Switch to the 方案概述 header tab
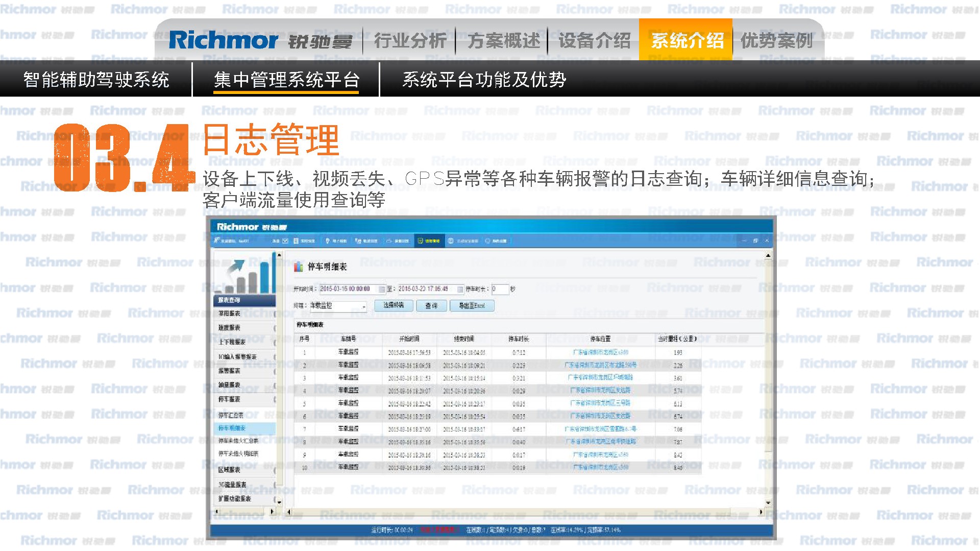The width and height of the screenshot is (980, 551). tap(503, 40)
